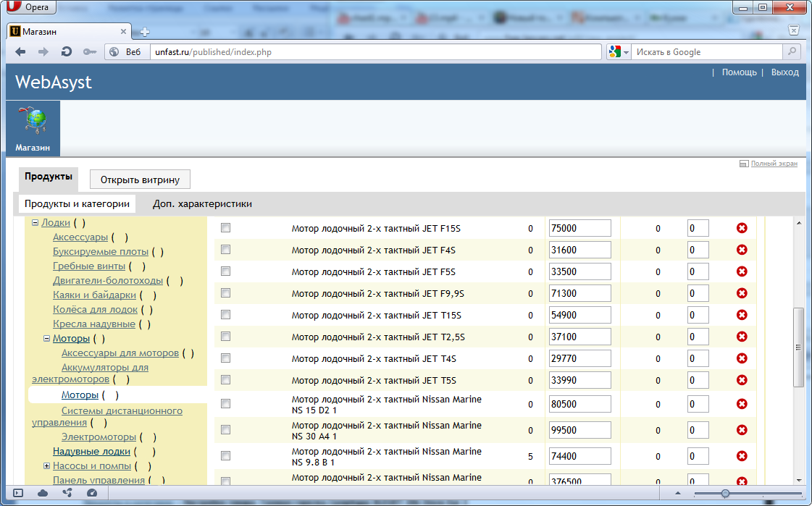Switch to Доп. характеристики tab

pos(202,204)
